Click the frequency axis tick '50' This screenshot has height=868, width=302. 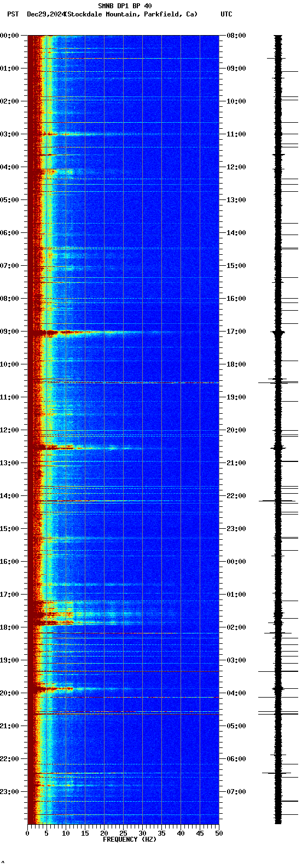click(x=219, y=833)
